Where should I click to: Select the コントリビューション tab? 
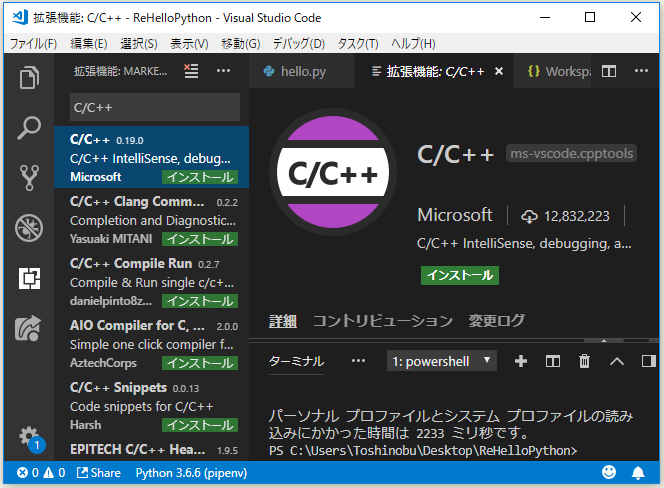[x=383, y=321]
